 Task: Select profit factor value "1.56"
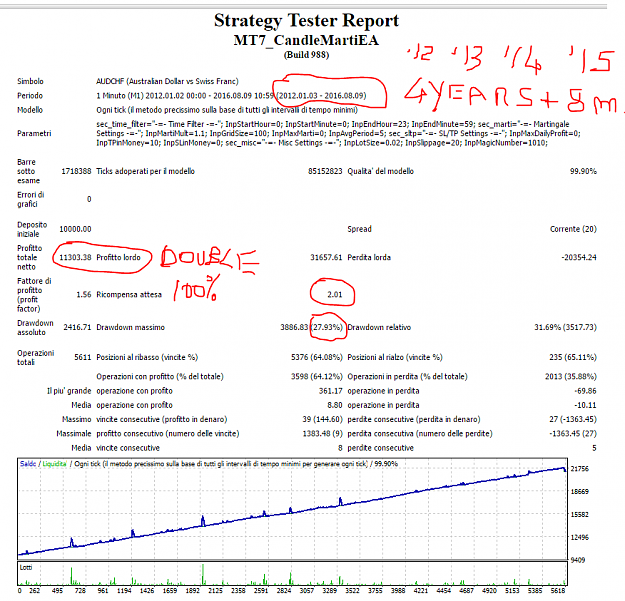pos(84,295)
